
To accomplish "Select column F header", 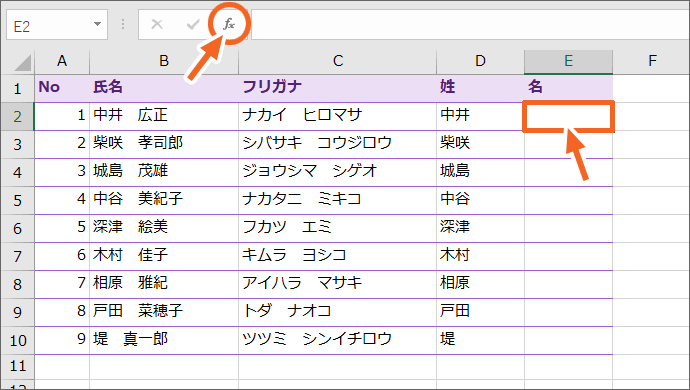I will point(652,61).
